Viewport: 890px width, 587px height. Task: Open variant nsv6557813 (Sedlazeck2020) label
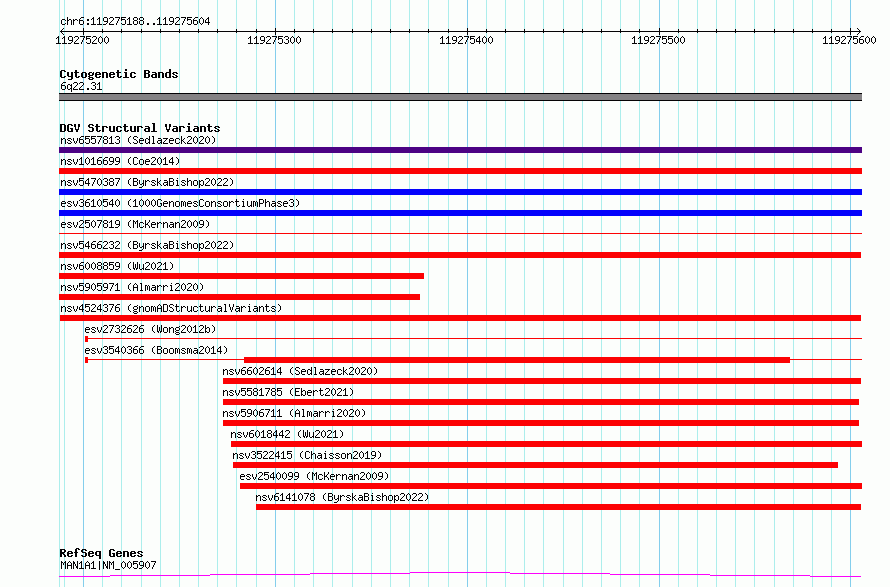[138, 140]
